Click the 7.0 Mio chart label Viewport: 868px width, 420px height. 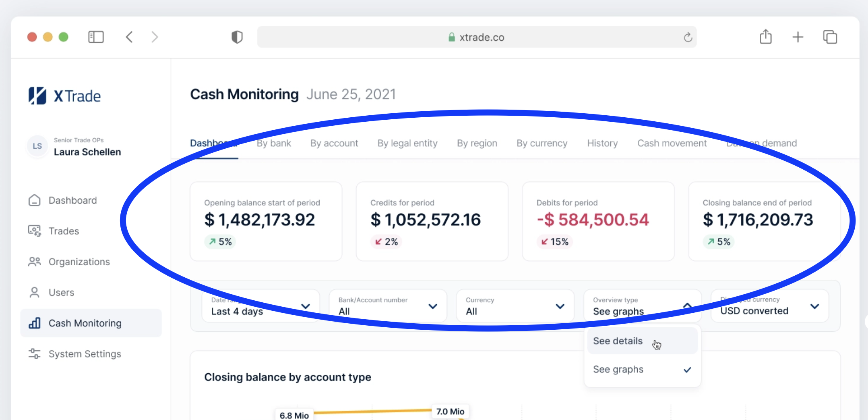click(451, 412)
